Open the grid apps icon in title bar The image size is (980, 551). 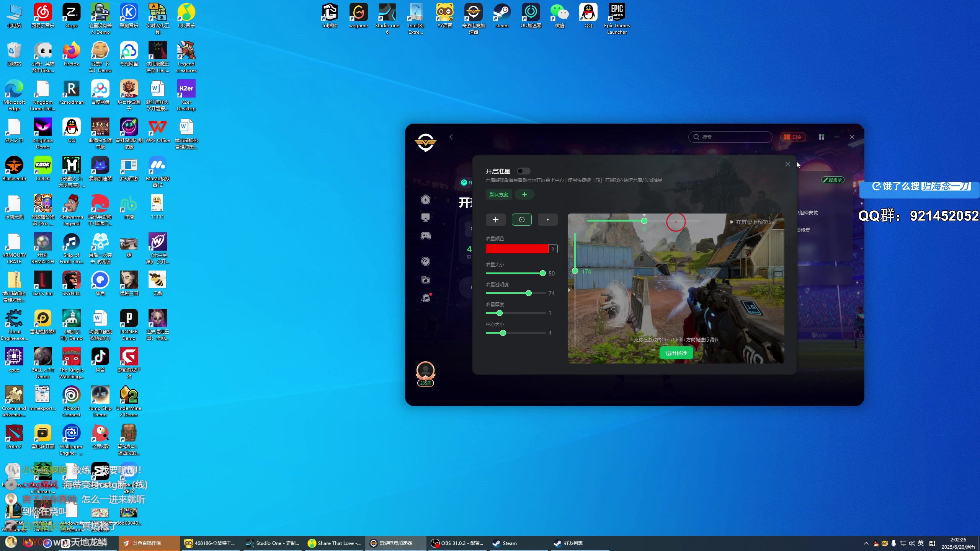[821, 137]
